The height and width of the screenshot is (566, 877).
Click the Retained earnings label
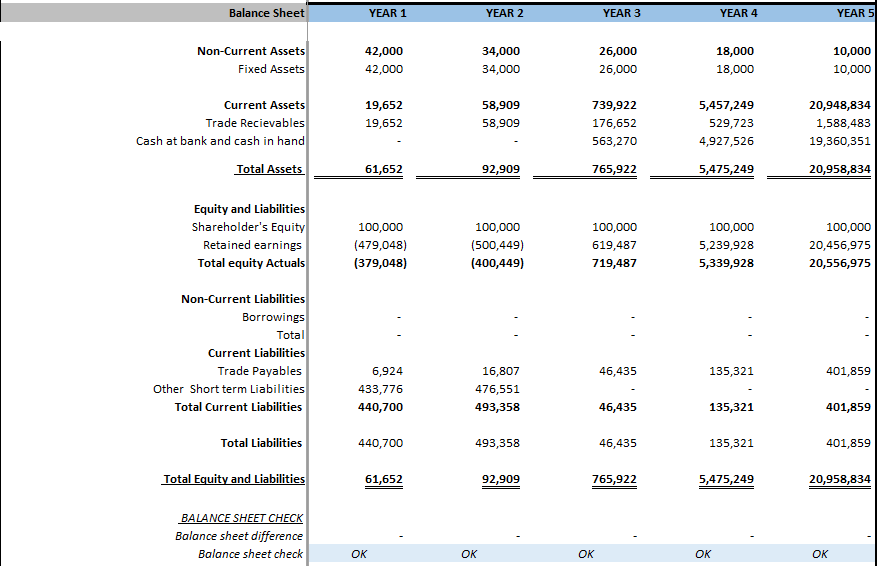tap(252, 244)
